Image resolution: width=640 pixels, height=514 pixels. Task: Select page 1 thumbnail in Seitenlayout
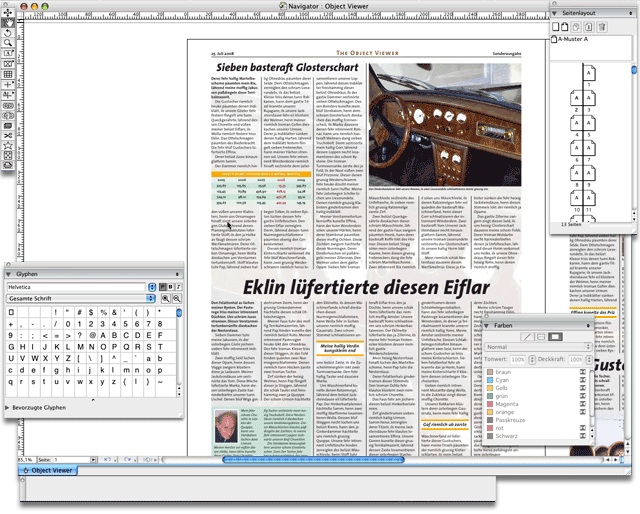[589, 73]
